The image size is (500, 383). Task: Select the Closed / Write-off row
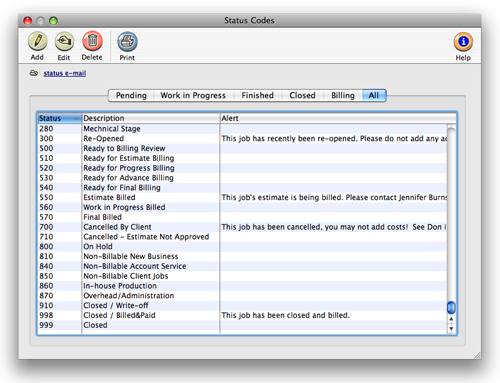(x=242, y=306)
